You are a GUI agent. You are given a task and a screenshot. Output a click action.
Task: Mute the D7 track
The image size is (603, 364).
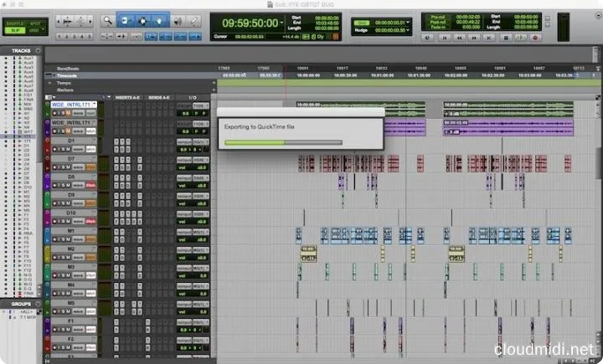[x=70, y=166]
